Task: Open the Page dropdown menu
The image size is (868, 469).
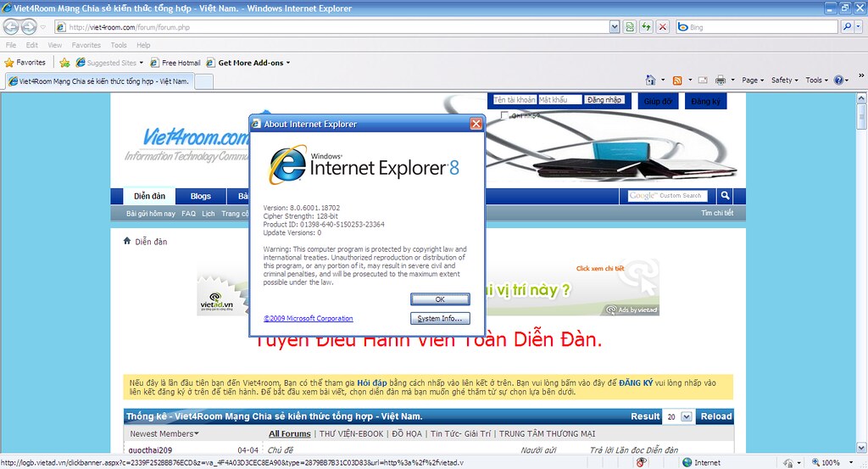Action: (753, 81)
